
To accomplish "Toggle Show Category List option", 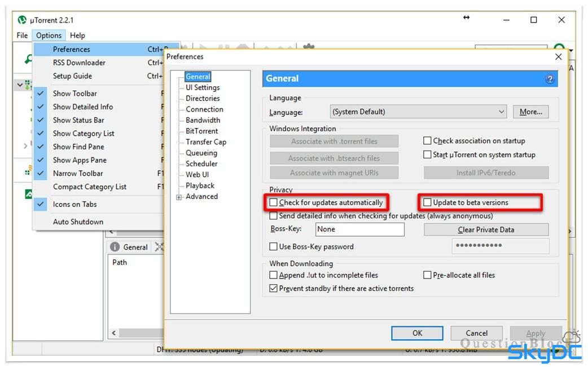I will pyautogui.click(x=99, y=134).
